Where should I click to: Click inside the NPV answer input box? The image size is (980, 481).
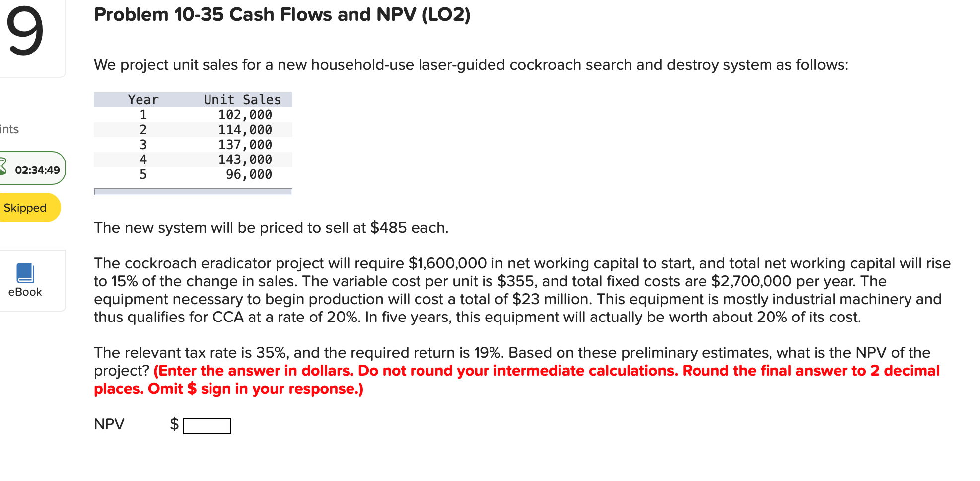pos(207,426)
